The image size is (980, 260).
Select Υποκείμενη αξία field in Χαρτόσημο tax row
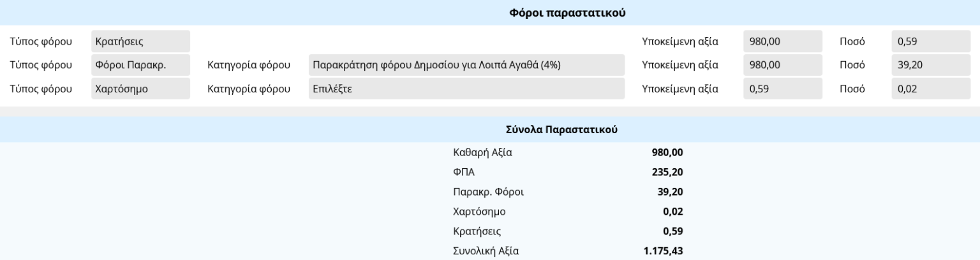pyautogui.click(x=783, y=89)
